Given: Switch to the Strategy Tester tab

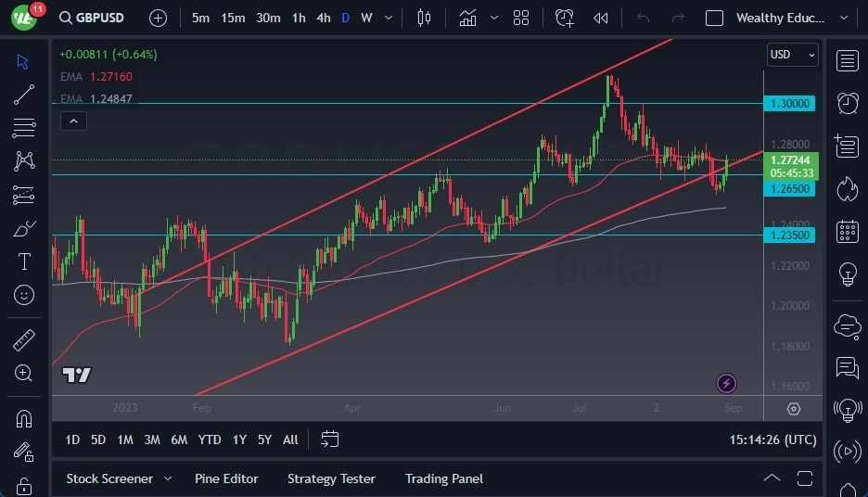Looking at the screenshot, I should (331, 478).
